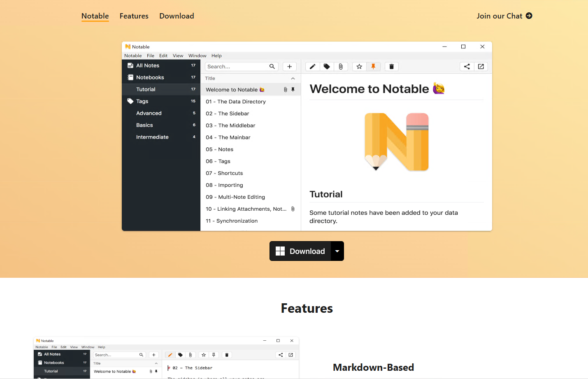Open note '02 - The Sidebar' in top list
The width and height of the screenshot is (588, 379).
(251, 114)
